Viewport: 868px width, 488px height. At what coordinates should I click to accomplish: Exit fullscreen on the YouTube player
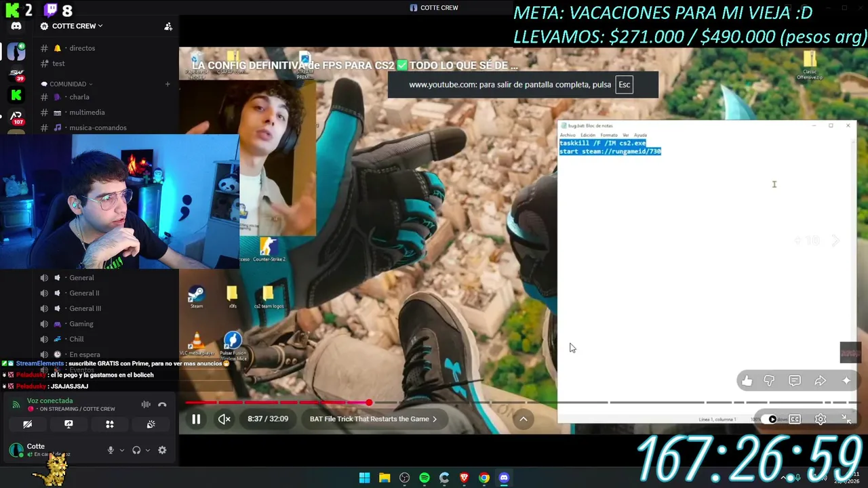[846, 419]
